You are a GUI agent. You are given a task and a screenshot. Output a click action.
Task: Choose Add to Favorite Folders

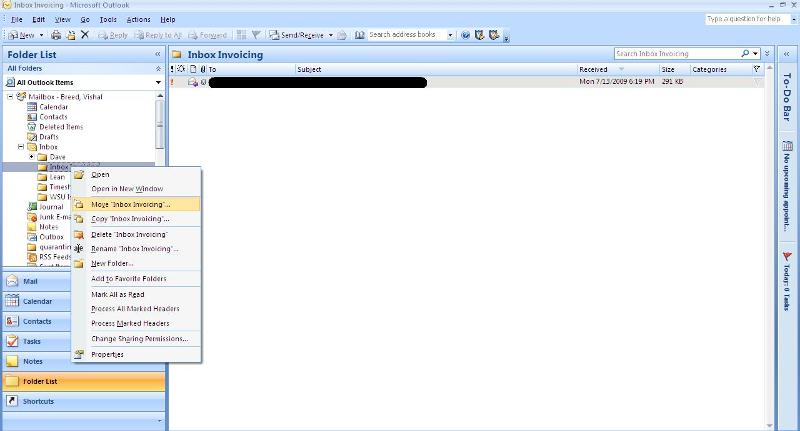coord(136,278)
